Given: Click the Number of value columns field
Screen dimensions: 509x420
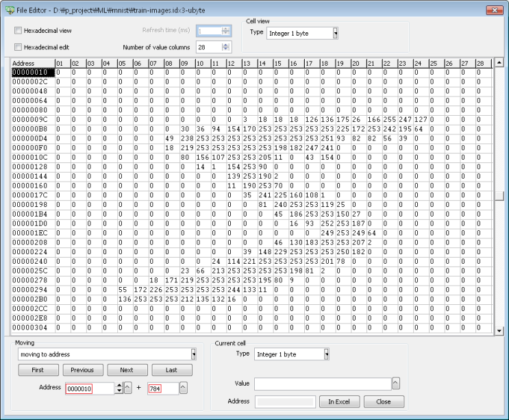Looking at the screenshot, I should pyautogui.click(x=210, y=47).
